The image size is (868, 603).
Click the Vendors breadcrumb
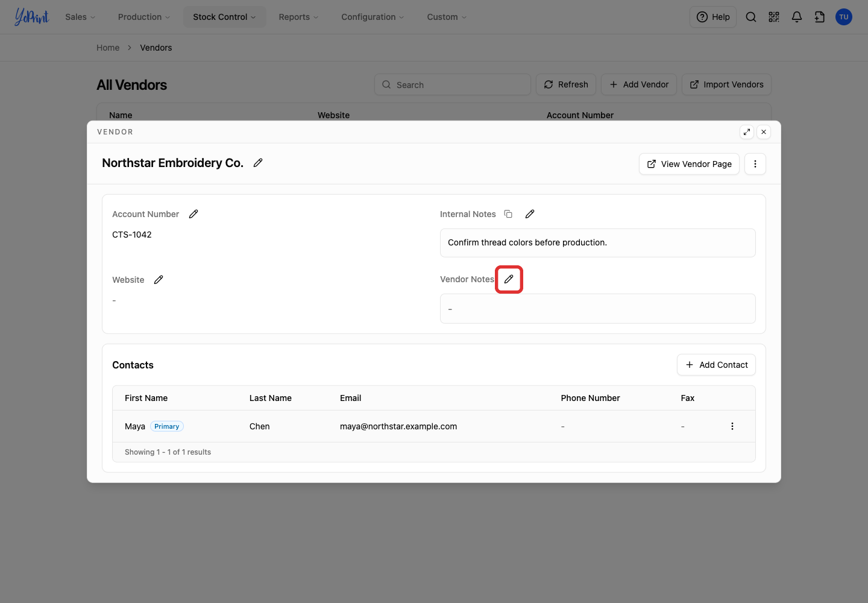click(x=156, y=48)
